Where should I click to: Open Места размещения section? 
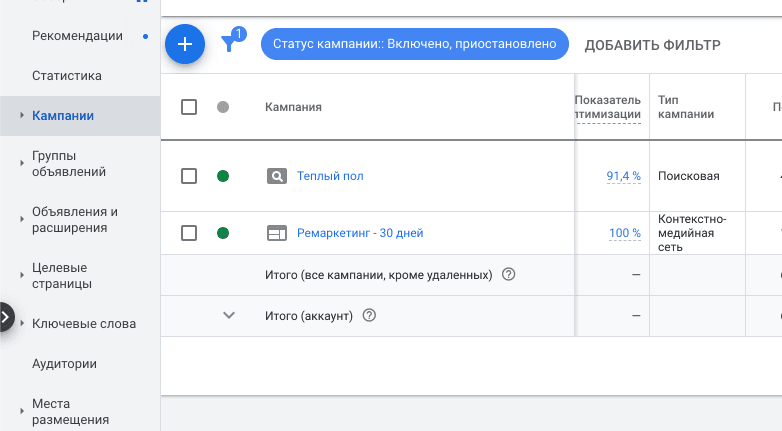70,412
